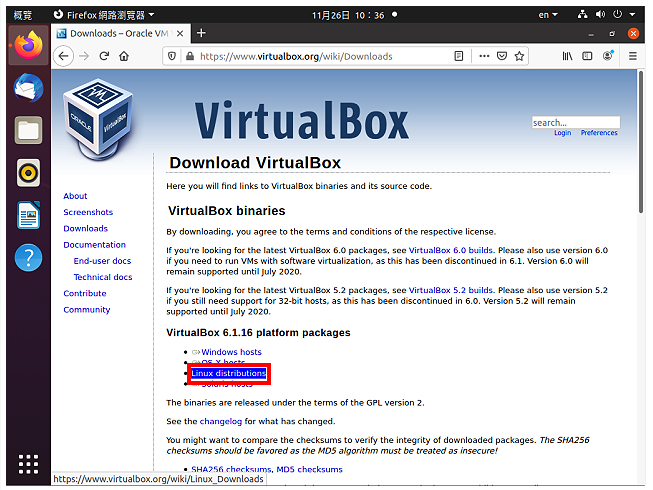Show the applications grid
This screenshot has height=490, width=653.
pyautogui.click(x=28, y=464)
